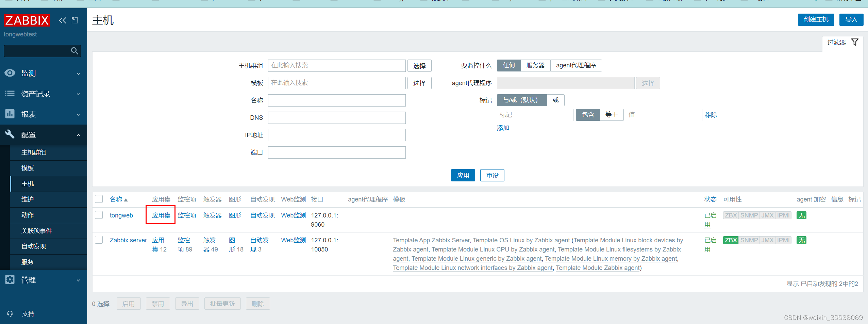The width and height of the screenshot is (868, 324).
Task: Toggle sidebar compact view icon
Action: tap(75, 20)
